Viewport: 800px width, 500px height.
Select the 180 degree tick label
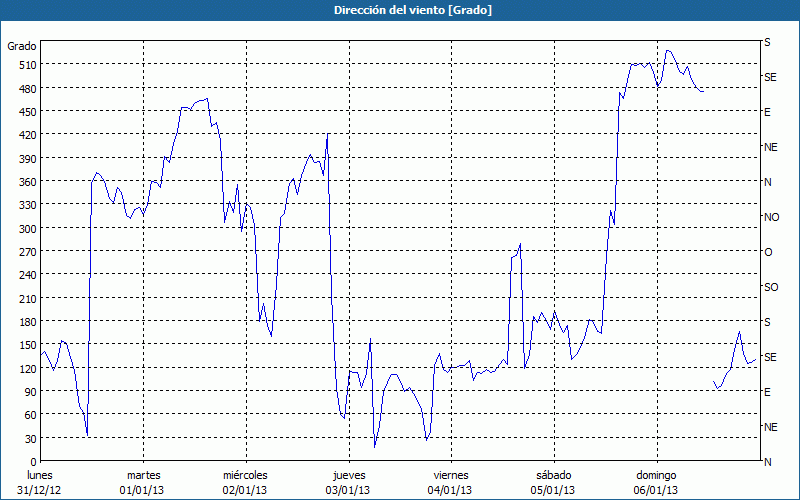(27, 322)
